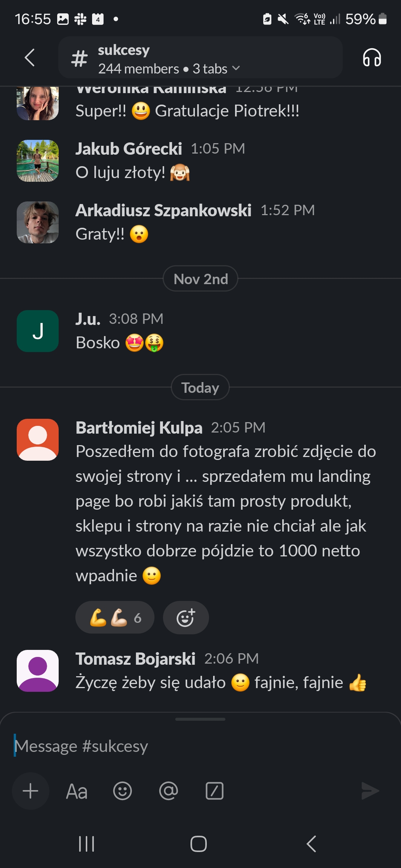This screenshot has width=401, height=868.
Task: Tap the Message #sukcesy input field
Action: (200, 746)
